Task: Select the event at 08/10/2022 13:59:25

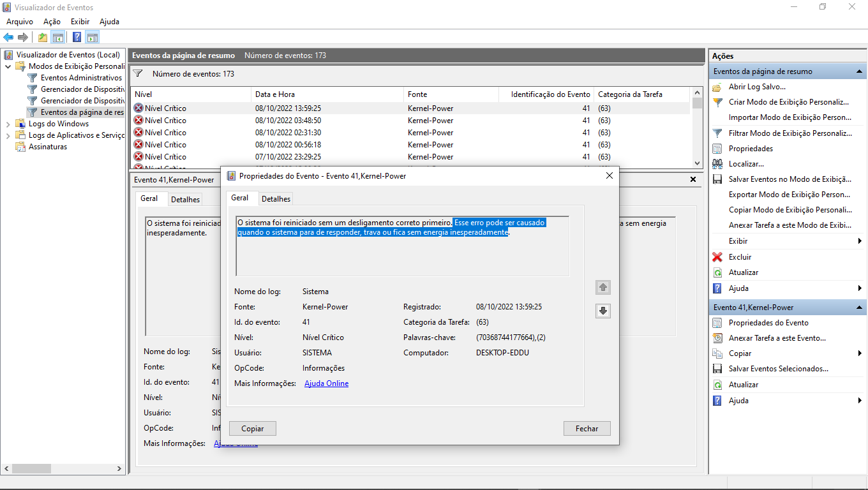Action: point(410,108)
